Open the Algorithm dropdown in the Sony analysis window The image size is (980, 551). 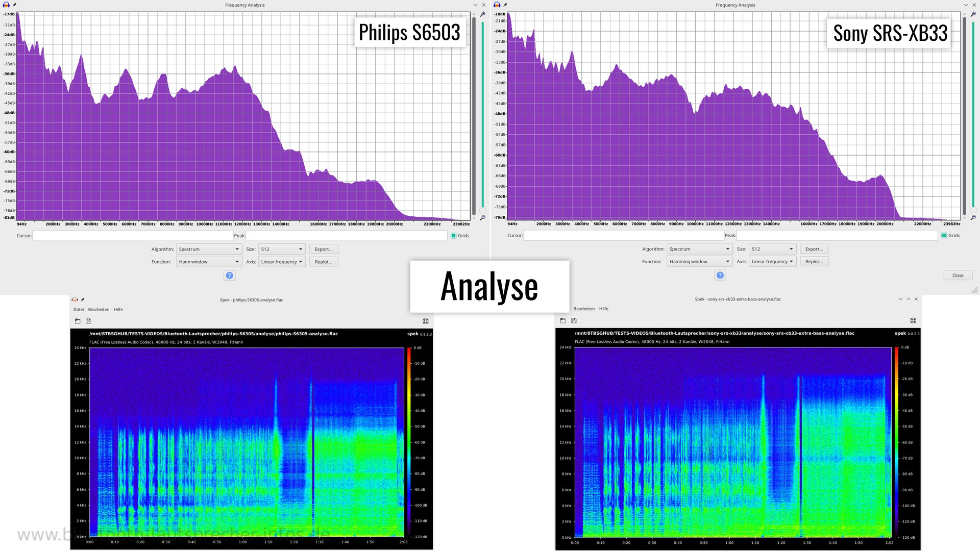click(699, 249)
